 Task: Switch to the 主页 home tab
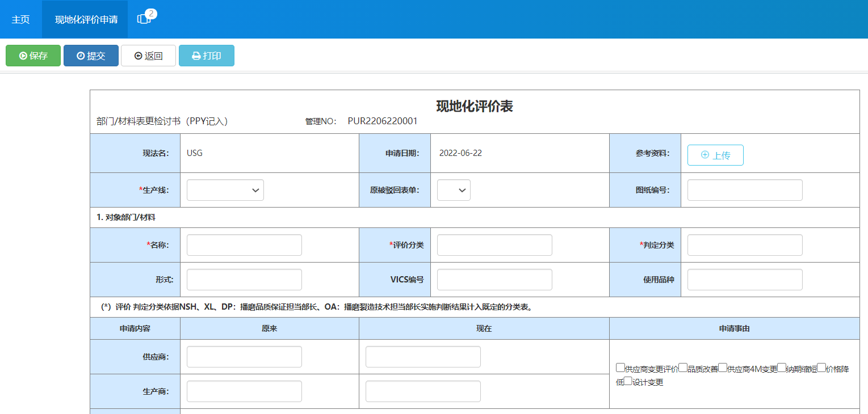pyautogui.click(x=20, y=19)
